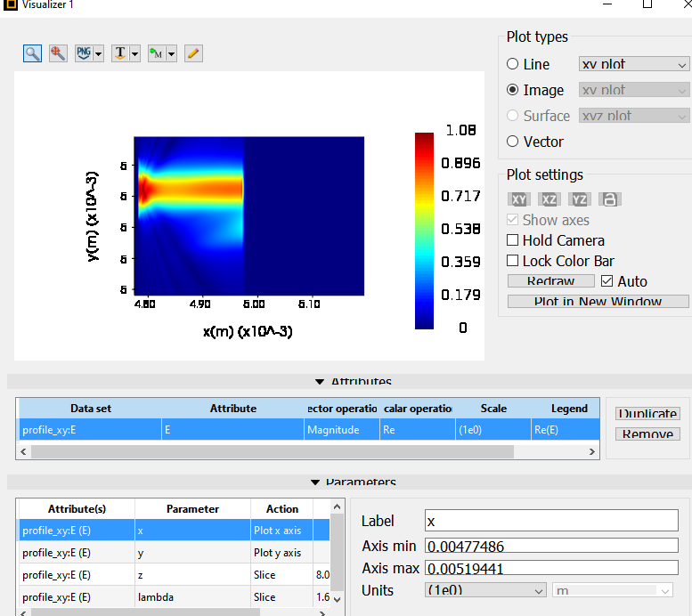The width and height of the screenshot is (692, 616).
Task: Click the Legend column header
Action: coord(569,409)
